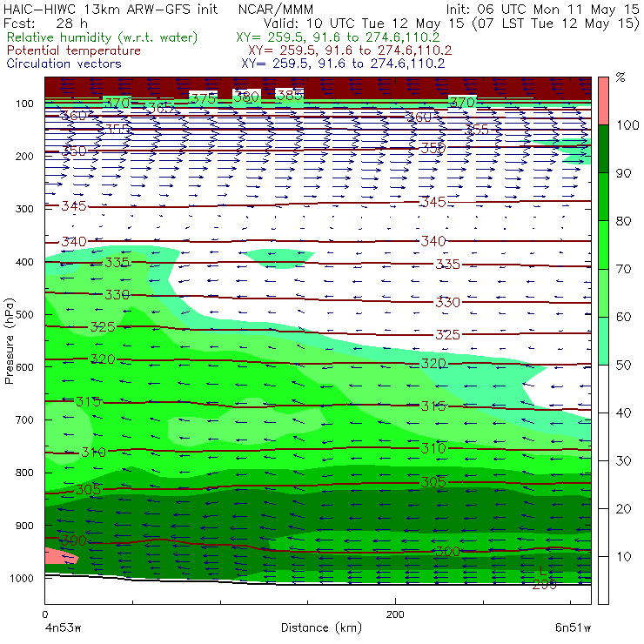Click the '500' pressure axis tick label
This screenshot has width=644, height=644.
tap(24, 314)
